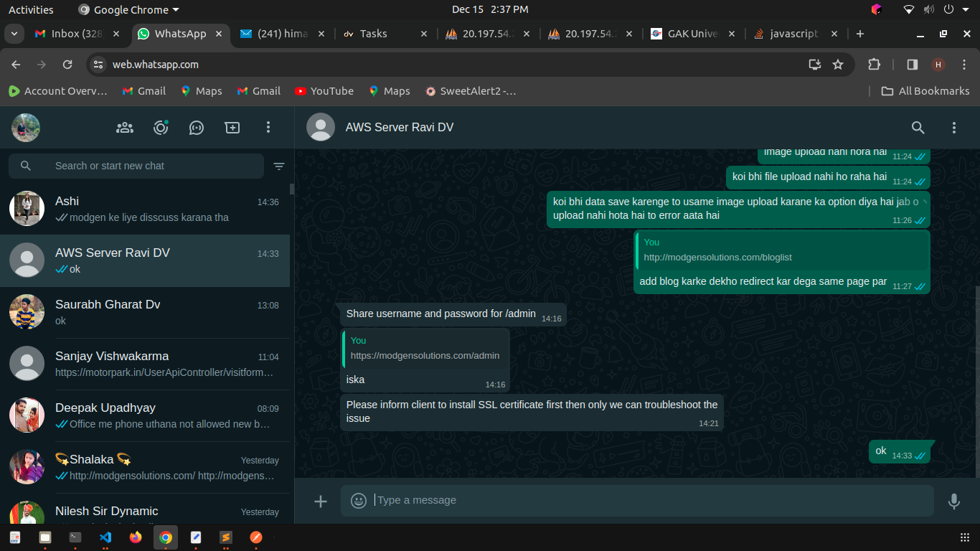This screenshot has width=980, height=551.
Task: Open your profile picture
Action: (x=26, y=128)
